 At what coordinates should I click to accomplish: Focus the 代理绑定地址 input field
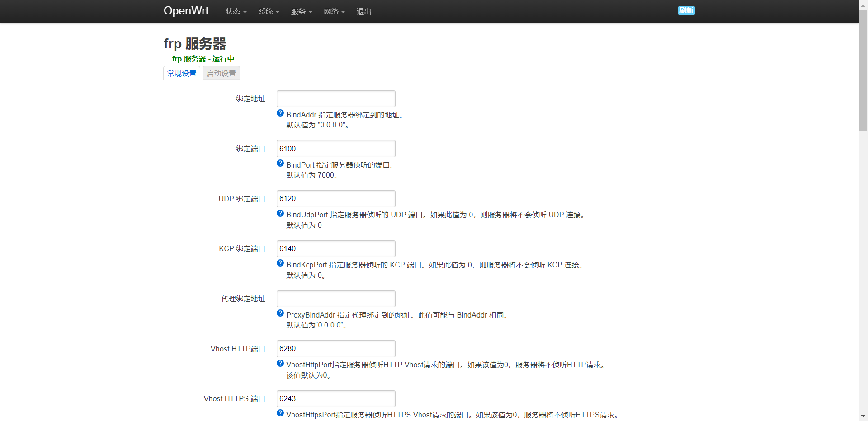click(x=336, y=299)
